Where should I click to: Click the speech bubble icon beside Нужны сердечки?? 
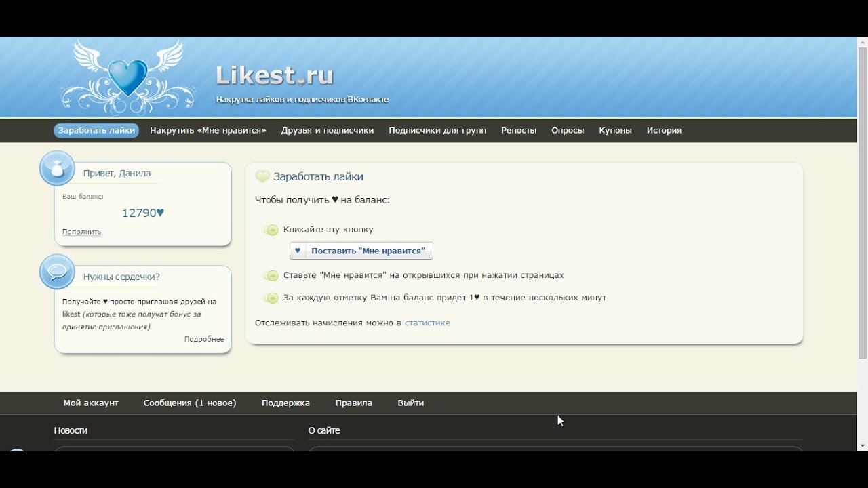58,272
